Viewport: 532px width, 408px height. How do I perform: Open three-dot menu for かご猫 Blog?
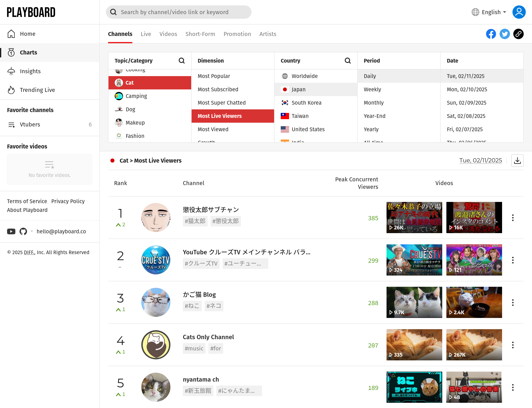click(x=513, y=303)
